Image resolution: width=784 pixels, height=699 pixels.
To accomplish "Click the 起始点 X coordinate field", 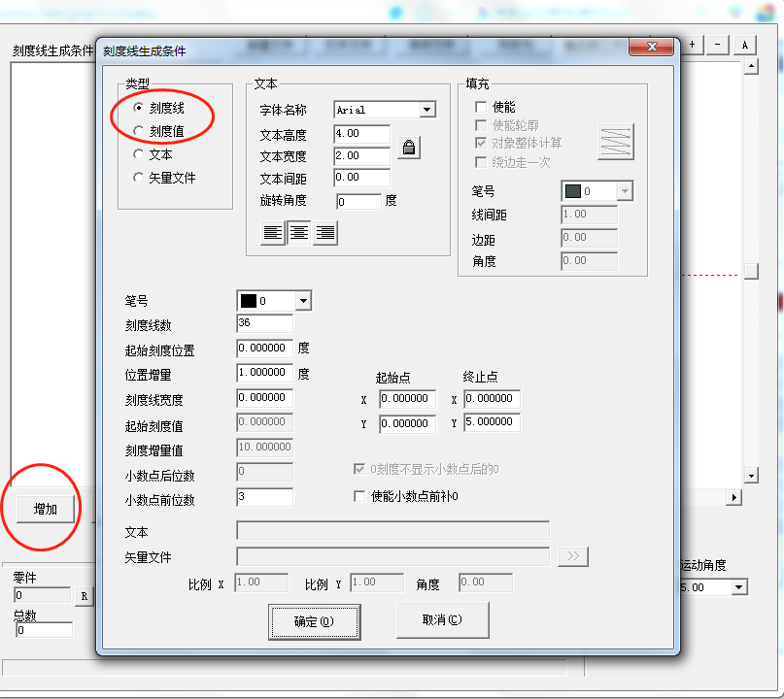I will pyautogui.click(x=407, y=399).
